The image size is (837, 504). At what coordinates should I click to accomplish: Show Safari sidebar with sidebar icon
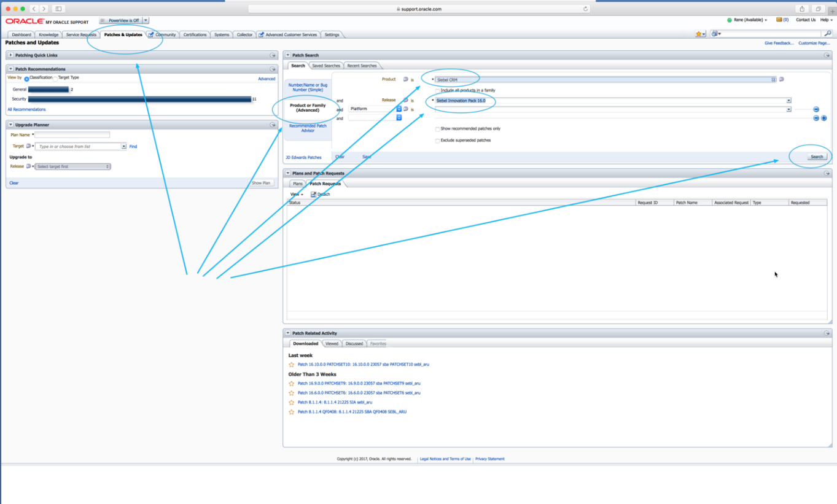click(x=58, y=9)
